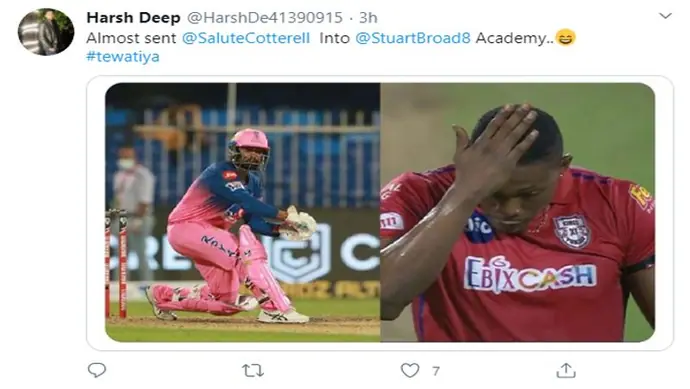Open the 3h timestamp link
This screenshot has width=690, height=389.
[x=368, y=18]
